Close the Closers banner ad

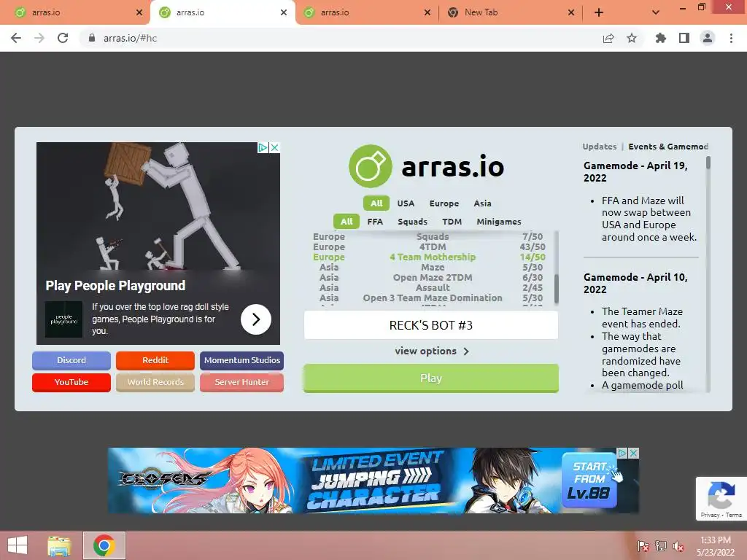(x=634, y=453)
